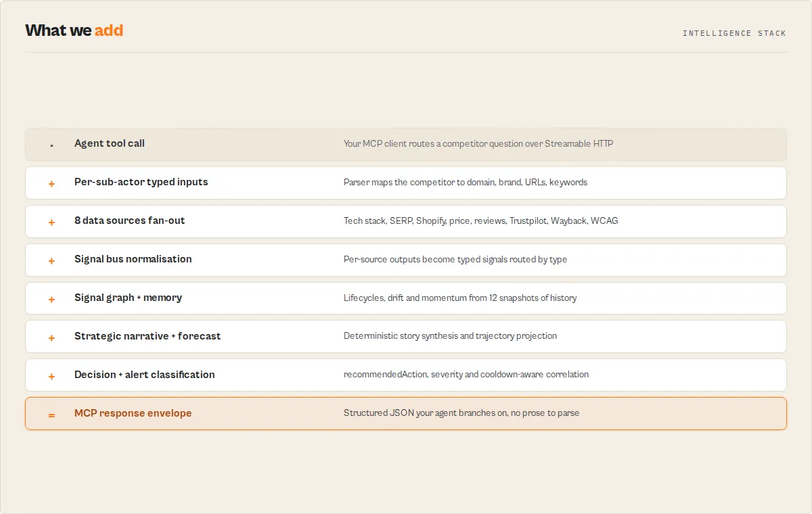The height and width of the screenshot is (514, 812).
Task: Click the 'Lifecycles, drift and momentum' description
Action: [x=460, y=298]
